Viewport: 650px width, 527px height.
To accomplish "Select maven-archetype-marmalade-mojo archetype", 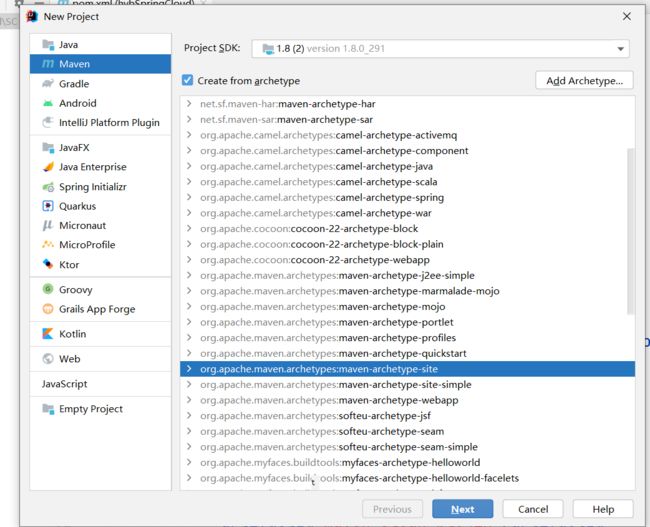I will pos(407,291).
